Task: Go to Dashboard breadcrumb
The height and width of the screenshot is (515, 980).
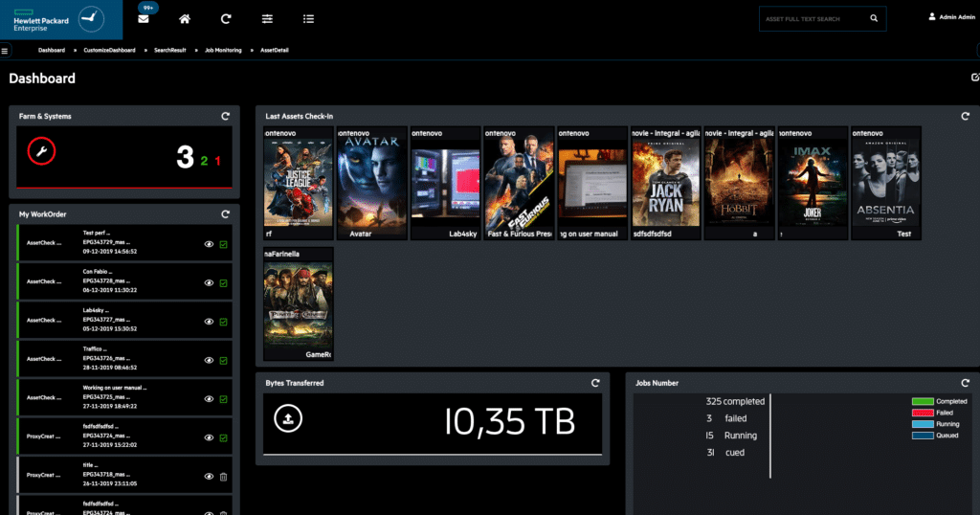Action: point(52,50)
